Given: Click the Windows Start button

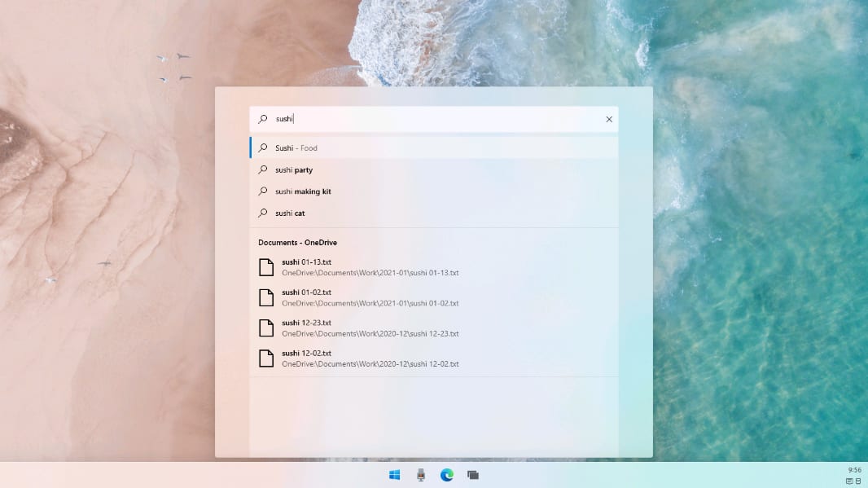Looking at the screenshot, I should [394, 475].
